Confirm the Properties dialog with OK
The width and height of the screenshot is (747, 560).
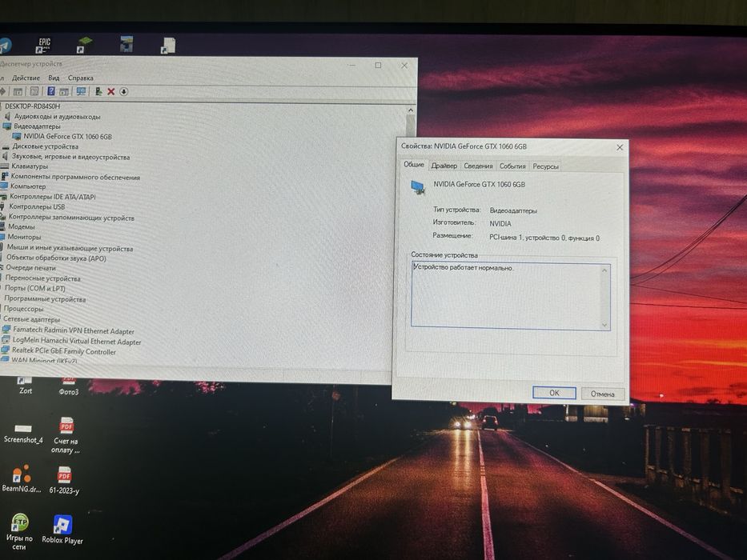click(554, 393)
